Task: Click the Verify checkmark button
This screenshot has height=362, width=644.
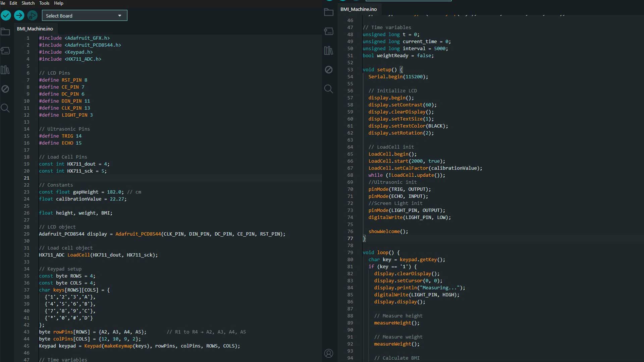Action: coord(6,15)
